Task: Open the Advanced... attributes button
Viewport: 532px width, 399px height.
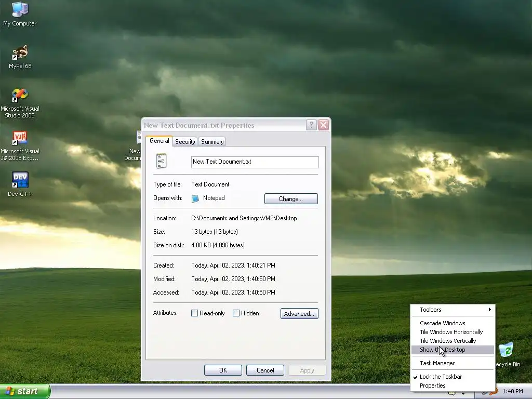Action: point(299,313)
